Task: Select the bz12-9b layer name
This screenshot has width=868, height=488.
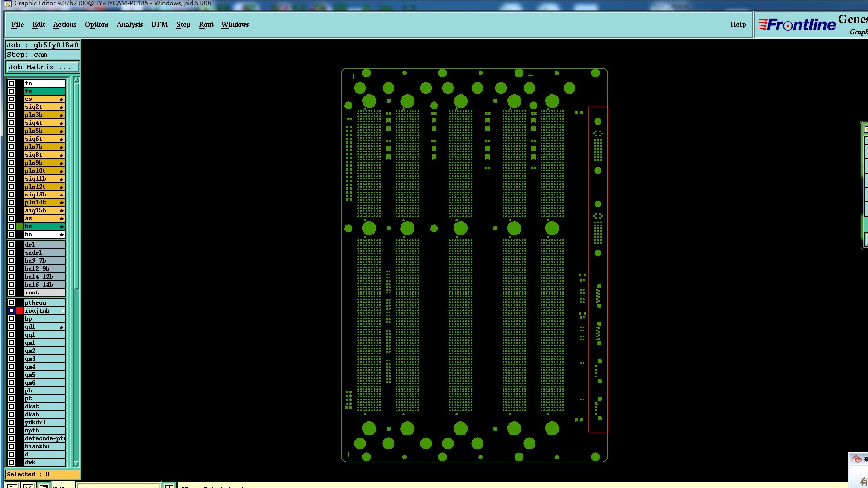Action: [44, 269]
